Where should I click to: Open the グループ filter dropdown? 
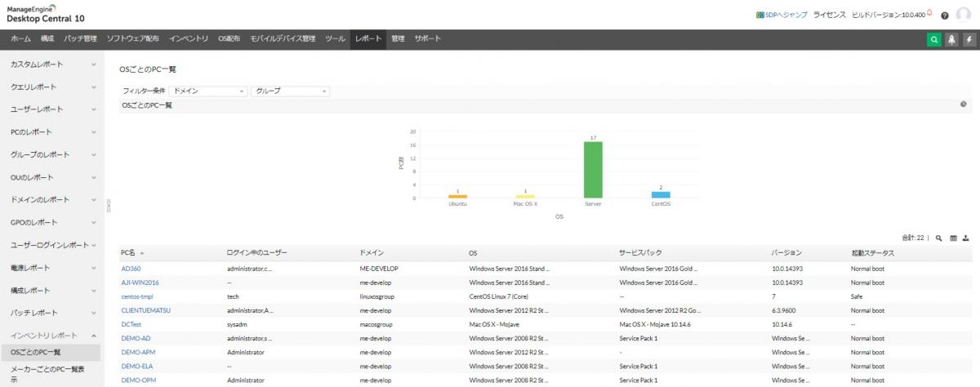290,91
